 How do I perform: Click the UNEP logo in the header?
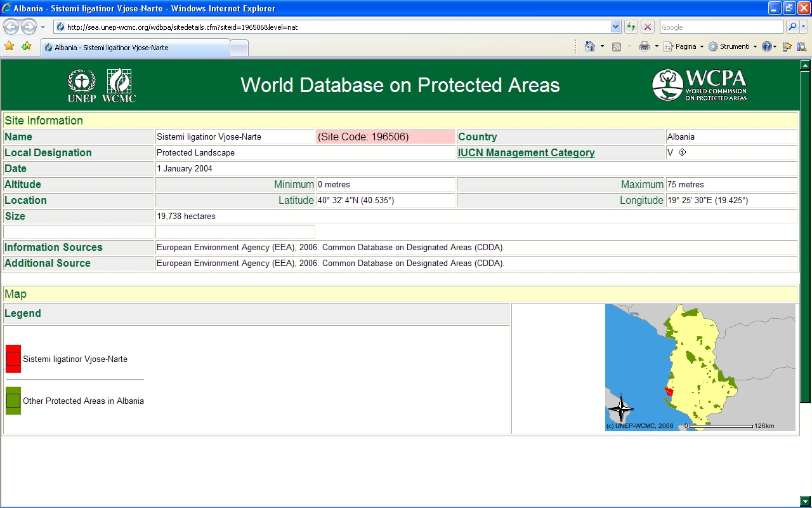(82, 86)
